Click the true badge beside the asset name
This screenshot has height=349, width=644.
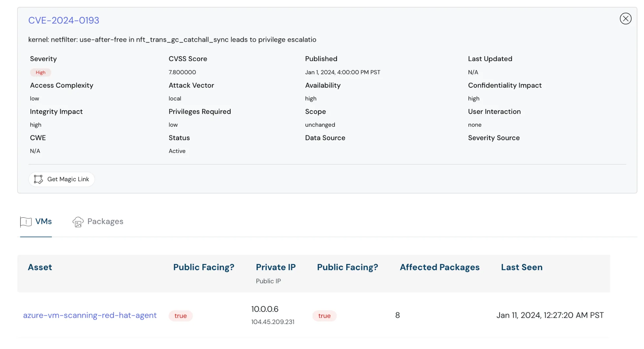pos(180,316)
